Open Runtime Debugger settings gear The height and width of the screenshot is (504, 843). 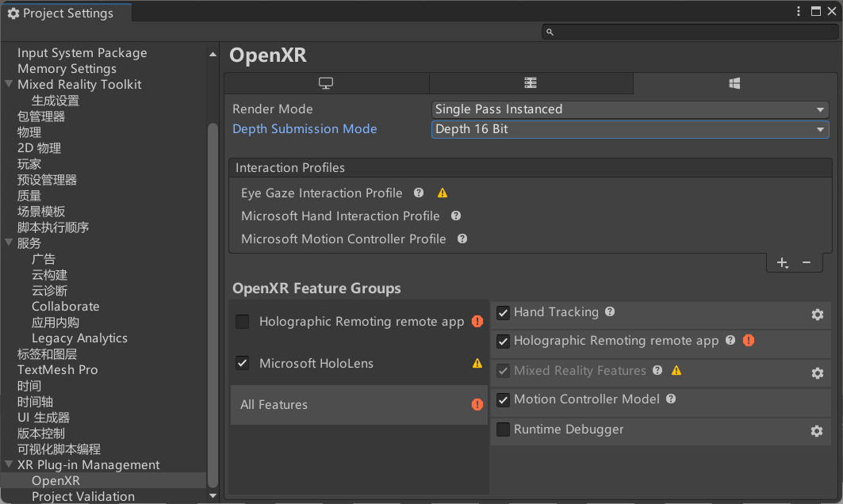point(817,431)
